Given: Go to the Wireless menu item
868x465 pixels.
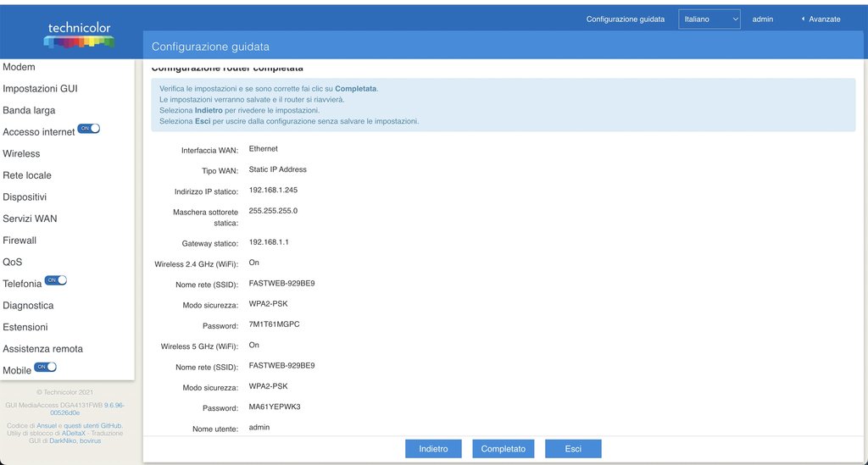Looking at the screenshot, I should [x=22, y=153].
